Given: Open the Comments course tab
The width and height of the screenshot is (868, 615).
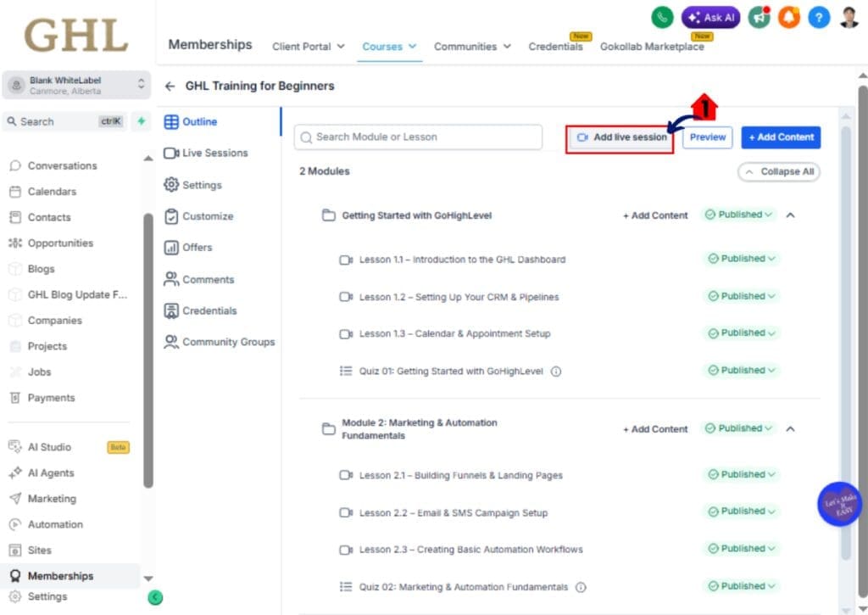Looking at the screenshot, I should tap(199, 279).
